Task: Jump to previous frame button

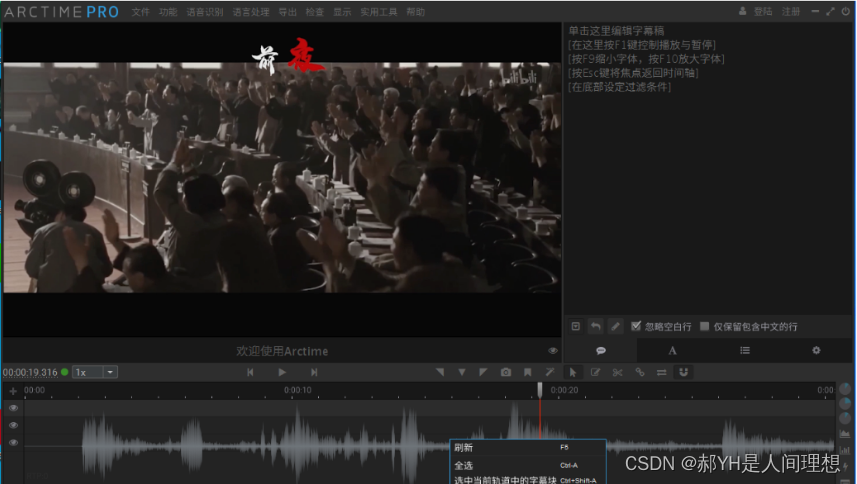Action: tap(250, 372)
